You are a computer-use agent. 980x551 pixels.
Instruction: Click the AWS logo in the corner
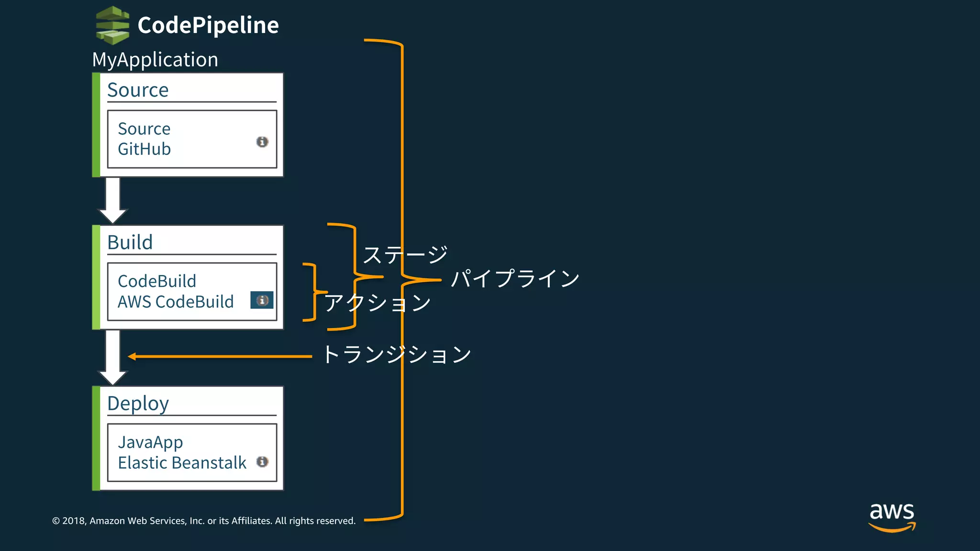(892, 517)
